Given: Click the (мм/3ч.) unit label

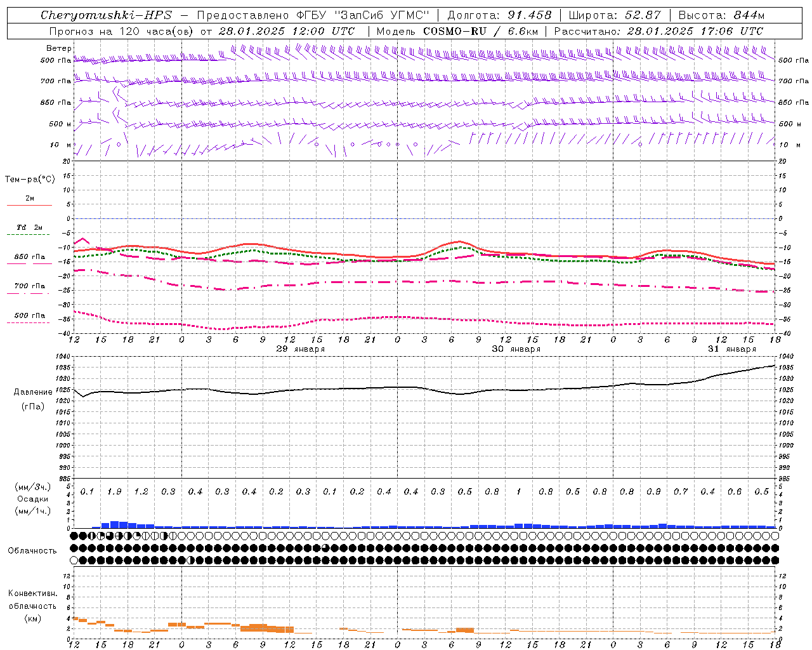Looking at the screenshot, I should tap(33, 487).
